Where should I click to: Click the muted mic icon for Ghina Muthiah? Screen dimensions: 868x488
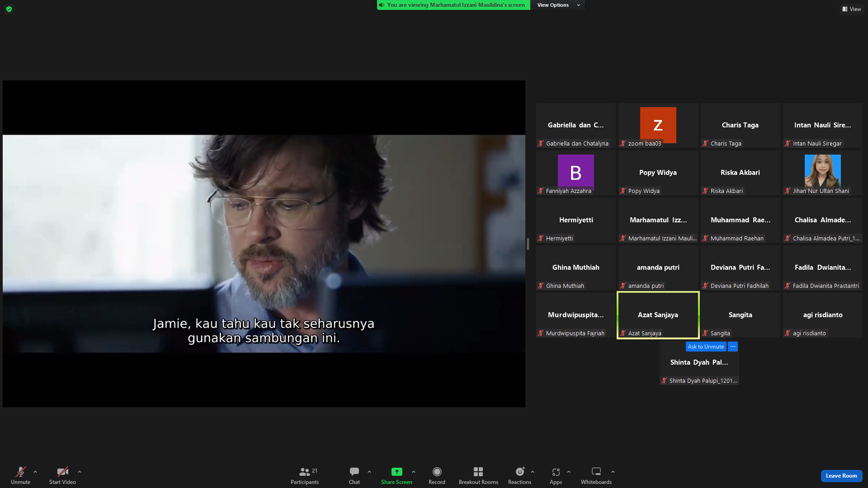click(541, 286)
